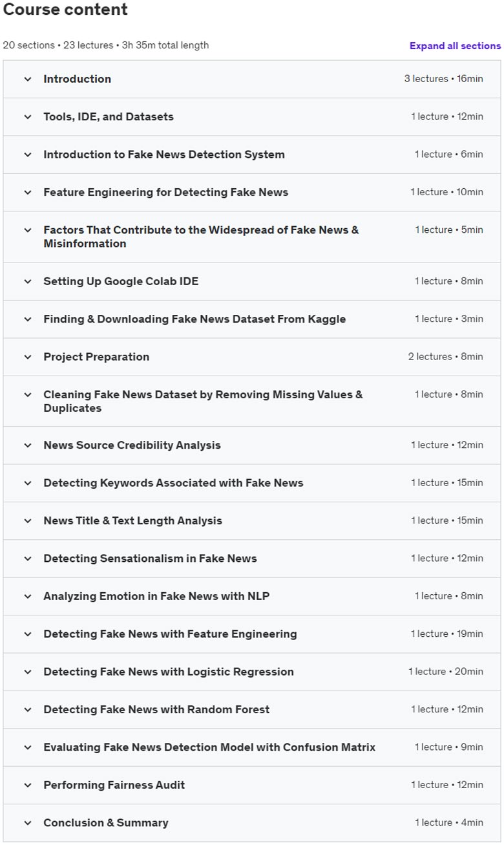Screen dimensions: 504x845
Task: Expand Cleaning Fake News Dataset chevron
Action: click(x=28, y=394)
